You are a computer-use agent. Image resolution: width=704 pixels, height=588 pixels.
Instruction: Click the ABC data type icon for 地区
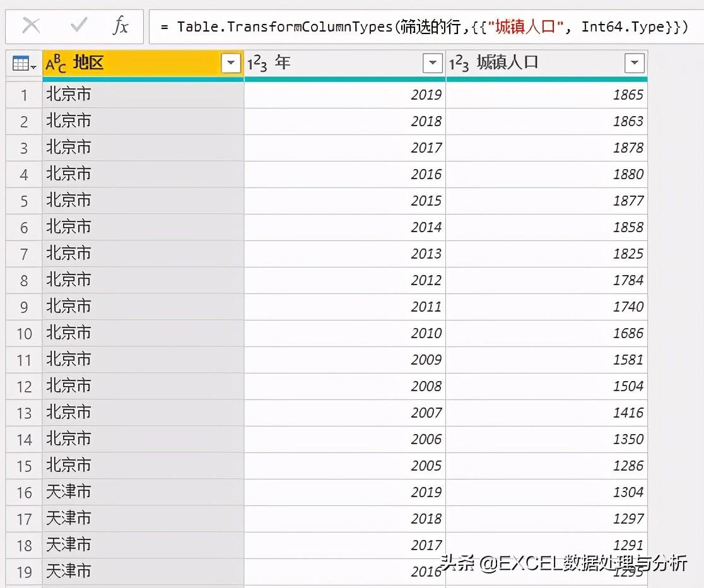click(x=56, y=64)
